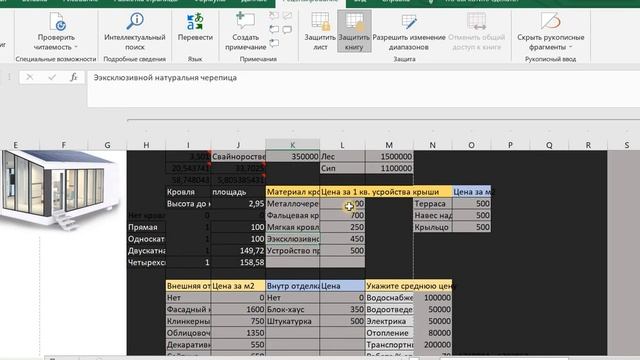
Task: Select column header N
Action: (433, 145)
